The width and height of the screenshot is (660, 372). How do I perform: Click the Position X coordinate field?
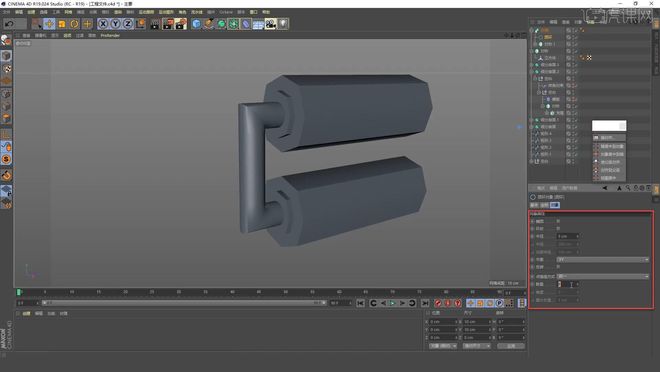click(x=443, y=322)
